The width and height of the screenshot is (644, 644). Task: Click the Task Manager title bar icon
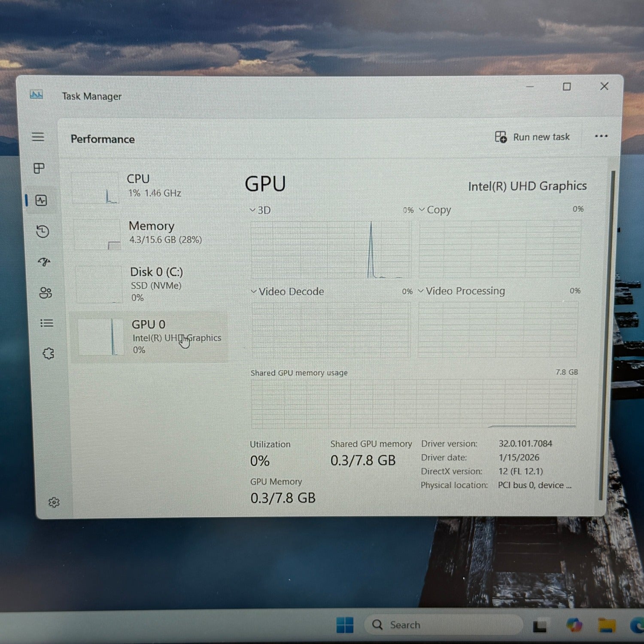click(x=36, y=94)
